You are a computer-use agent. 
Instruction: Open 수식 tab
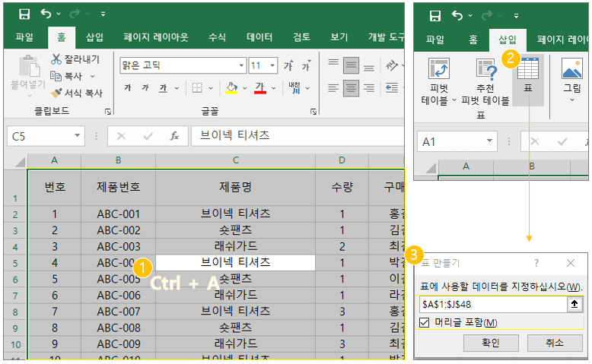pyautogui.click(x=217, y=37)
